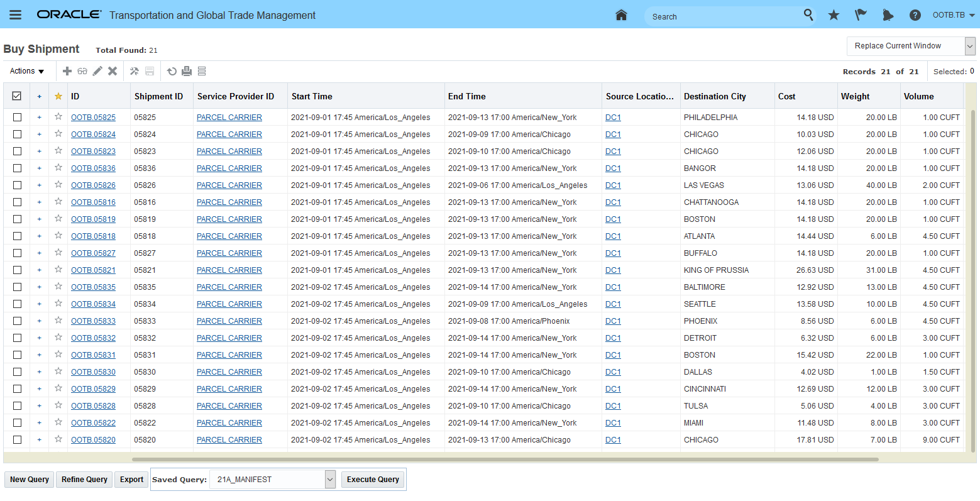
Task: Check the box for shipment OOTB.05825
Action: (x=17, y=118)
